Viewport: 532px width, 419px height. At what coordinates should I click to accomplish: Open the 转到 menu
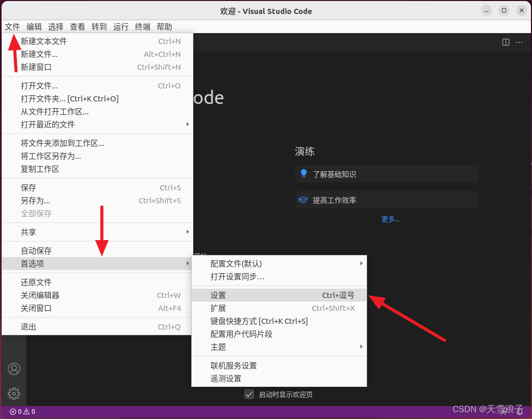point(99,27)
